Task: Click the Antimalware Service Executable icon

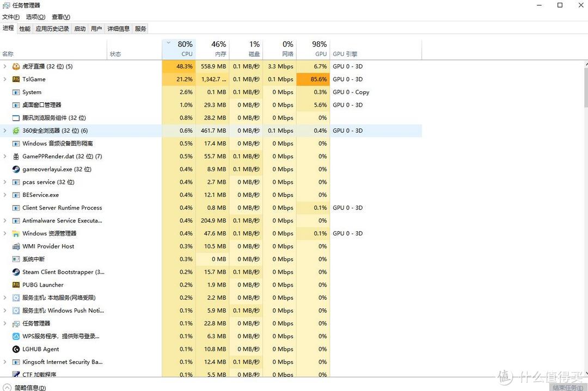Action: coord(16,221)
